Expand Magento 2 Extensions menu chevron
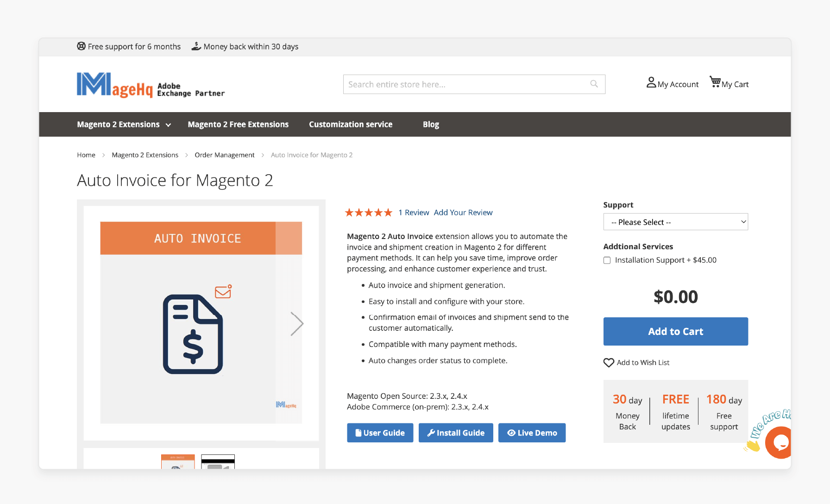The width and height of the screenshot is (830, 504). coord(168,125)
